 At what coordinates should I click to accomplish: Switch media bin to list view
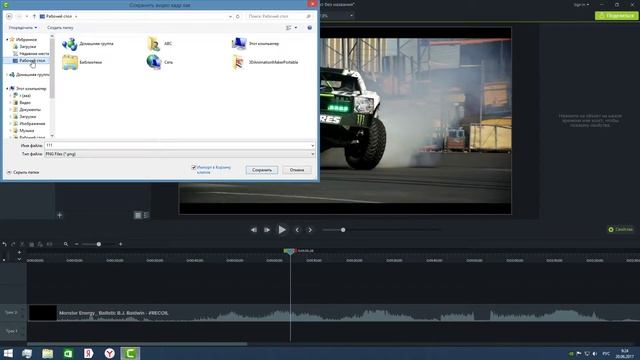click(x=147, y=215)
